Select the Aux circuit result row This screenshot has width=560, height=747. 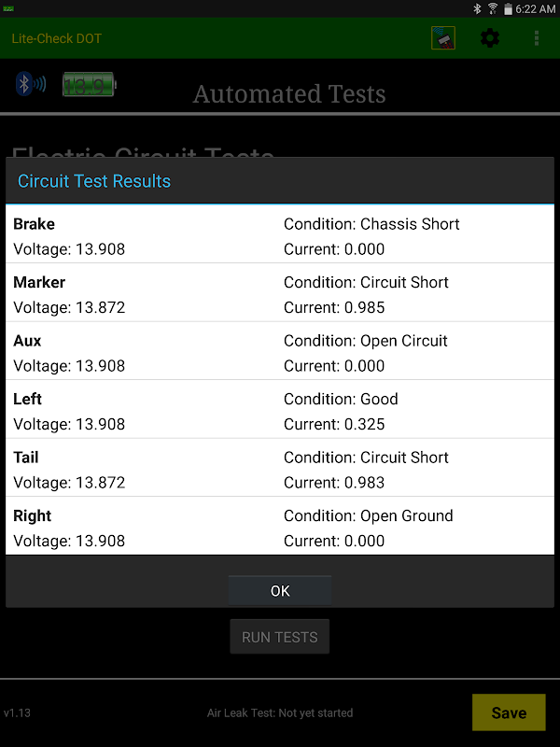280,353
